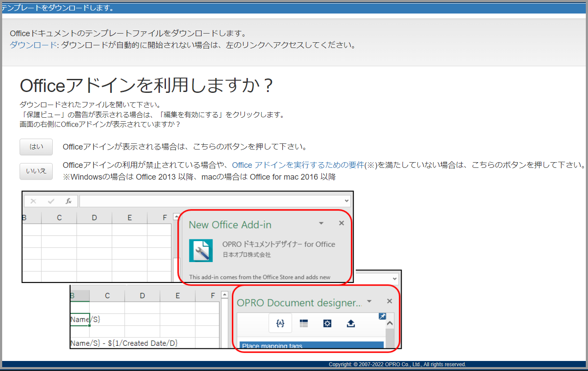This screenshot has height=371, width=588.
Task: Close the New Office Add-in pane
Action: (341, 223)
